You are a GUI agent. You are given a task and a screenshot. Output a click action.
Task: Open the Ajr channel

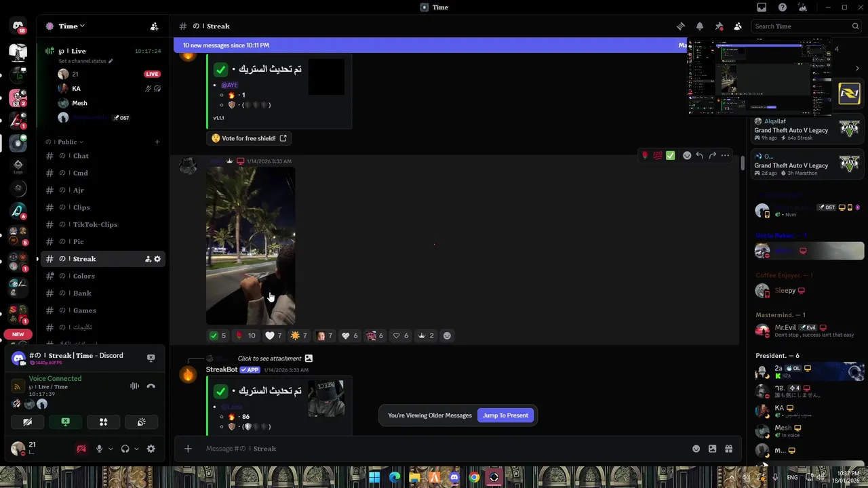click(103, 190)
